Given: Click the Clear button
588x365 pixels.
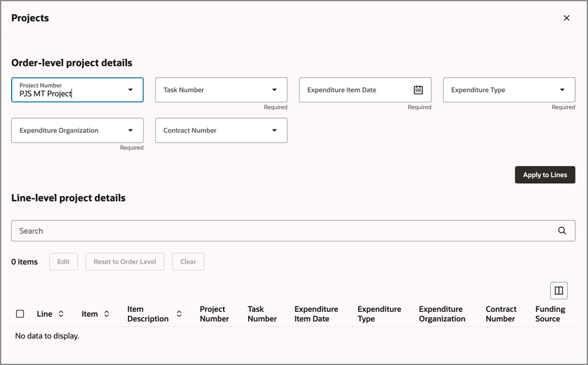Looking at the screenshot, I should pos(188,261).
